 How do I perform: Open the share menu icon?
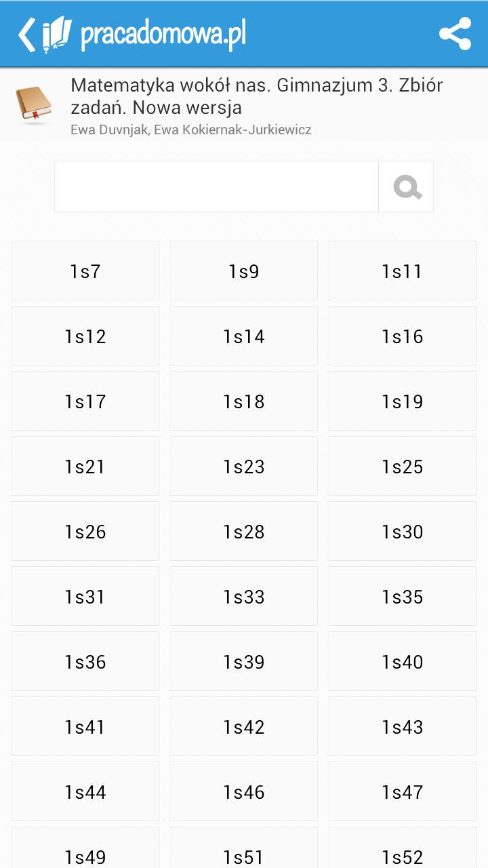pyautogui.click(x=455, y=34)
